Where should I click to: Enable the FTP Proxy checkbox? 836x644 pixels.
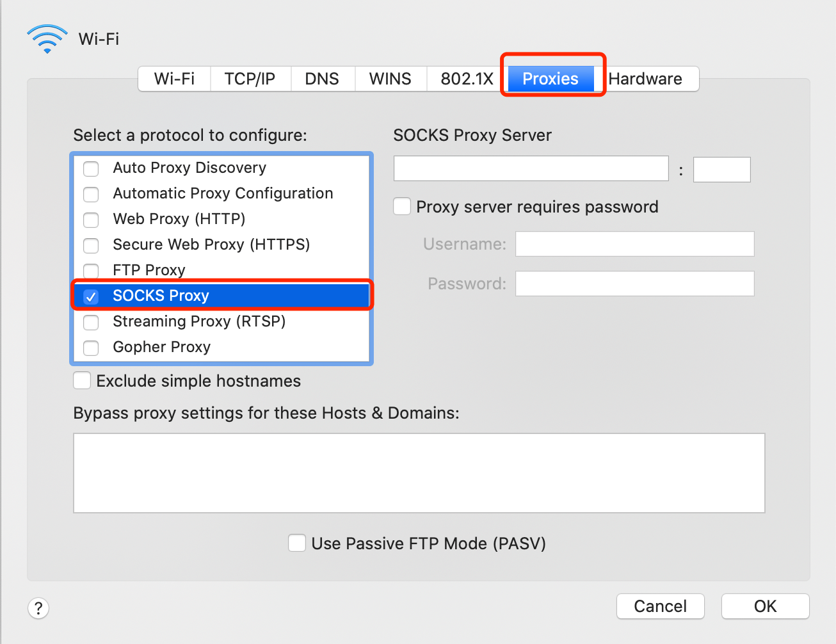point(91,271)
